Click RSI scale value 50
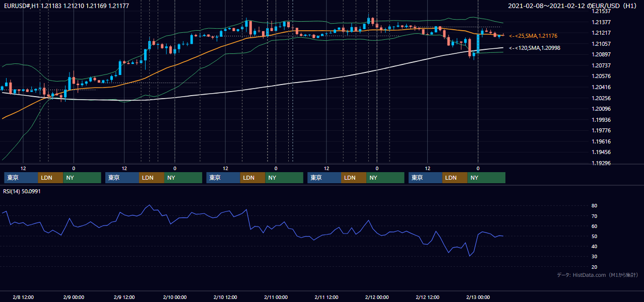The width and height of the screenshot is (644, 302). 594,236
